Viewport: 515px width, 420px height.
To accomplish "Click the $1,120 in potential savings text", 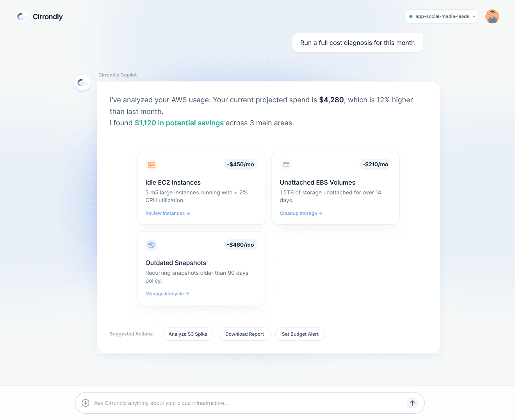I will pyautogui.click(x=179, y=123).
